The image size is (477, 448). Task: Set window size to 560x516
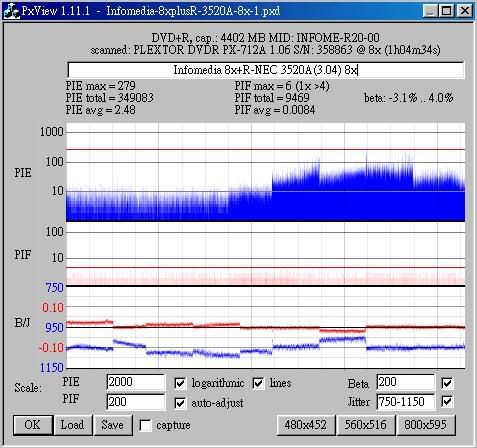pos(366,425)
